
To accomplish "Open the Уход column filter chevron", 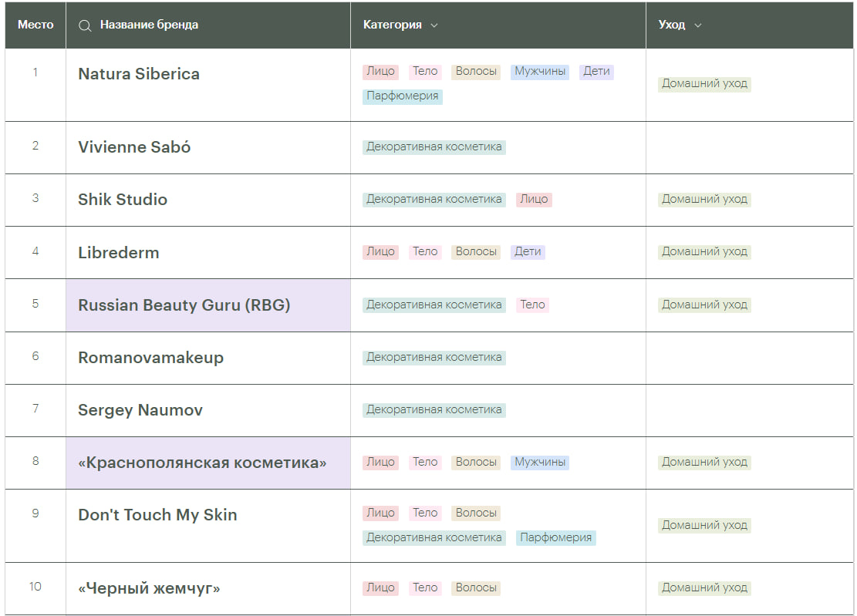I will [x=697, y=25].
